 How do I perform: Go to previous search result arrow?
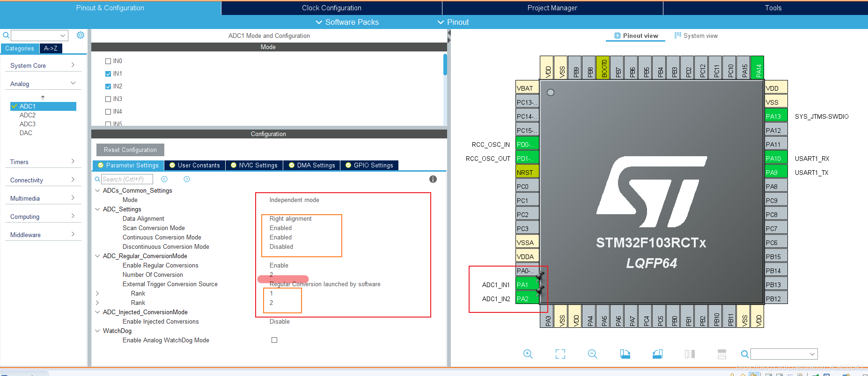pyautogui.click(x=164, y=179)
